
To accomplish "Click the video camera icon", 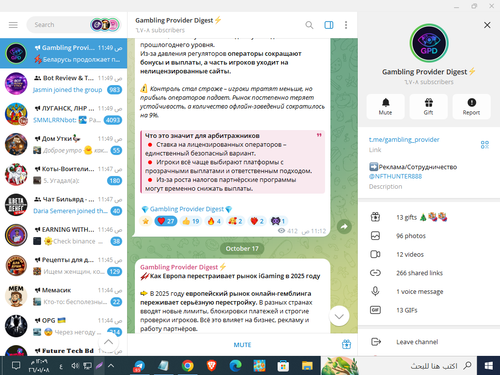I will (x=375, y=254).
